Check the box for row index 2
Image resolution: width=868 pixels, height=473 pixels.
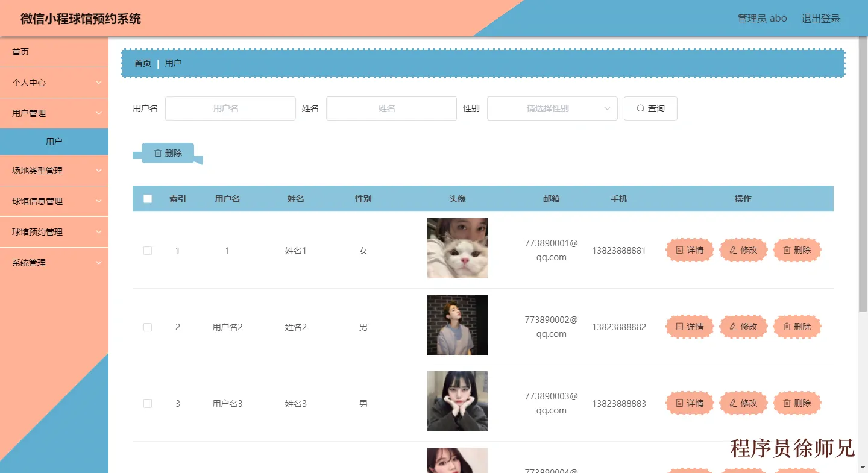click(148, 327)
